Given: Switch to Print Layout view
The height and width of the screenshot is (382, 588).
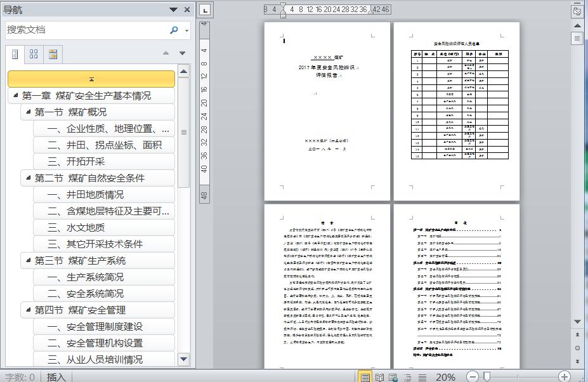Looking at the screenshot, I should click(x=365, y=377).
